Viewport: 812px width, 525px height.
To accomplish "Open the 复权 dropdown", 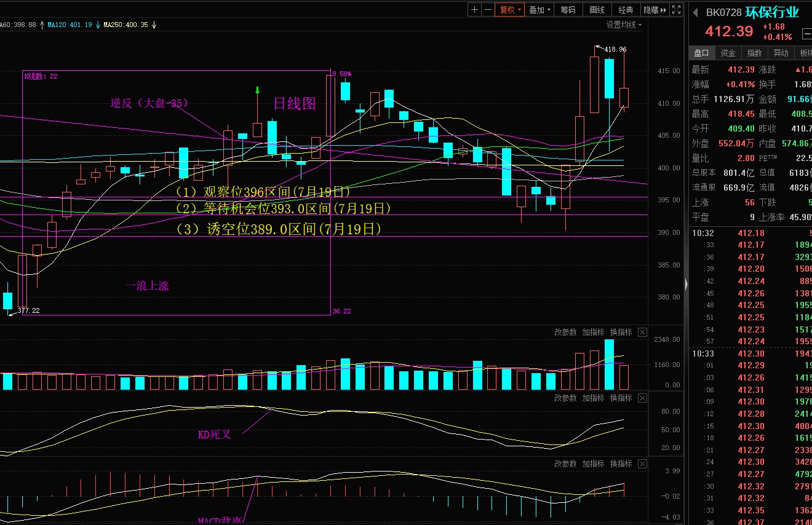I will pos(511,10).
